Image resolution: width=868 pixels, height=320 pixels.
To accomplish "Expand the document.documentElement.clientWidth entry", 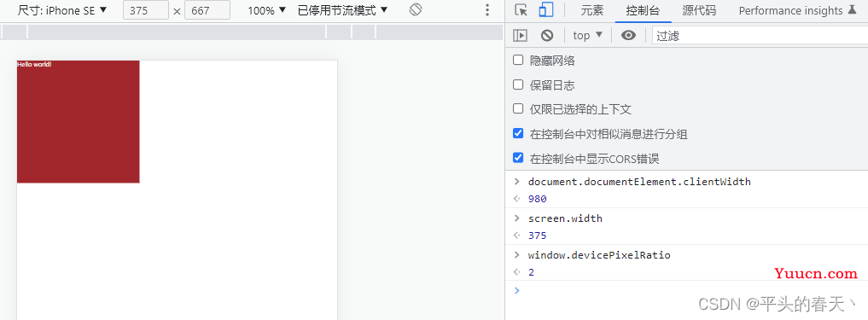I will tap(517, 182).
